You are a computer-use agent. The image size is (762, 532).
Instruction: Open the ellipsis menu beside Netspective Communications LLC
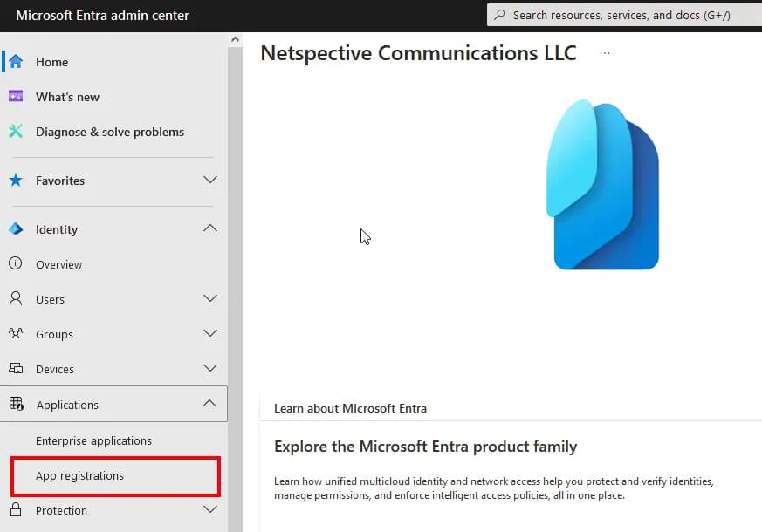(605, 54)
